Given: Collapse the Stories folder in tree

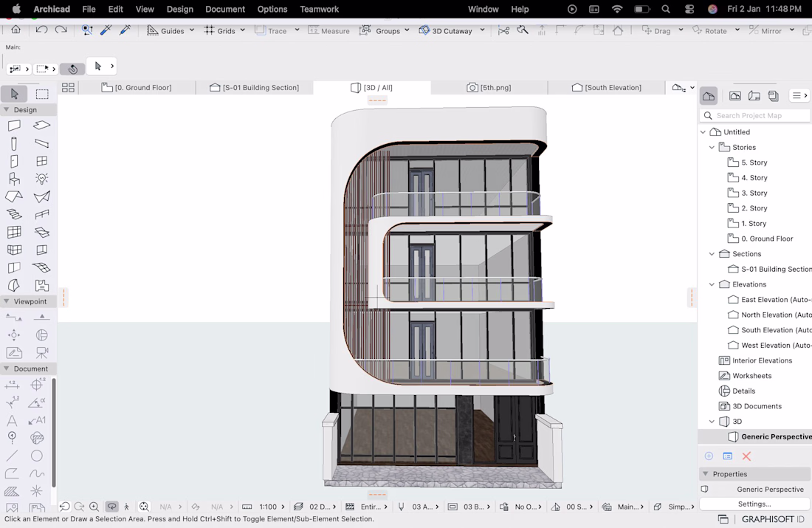Looking at the screenshot, I should coord(712,147).
